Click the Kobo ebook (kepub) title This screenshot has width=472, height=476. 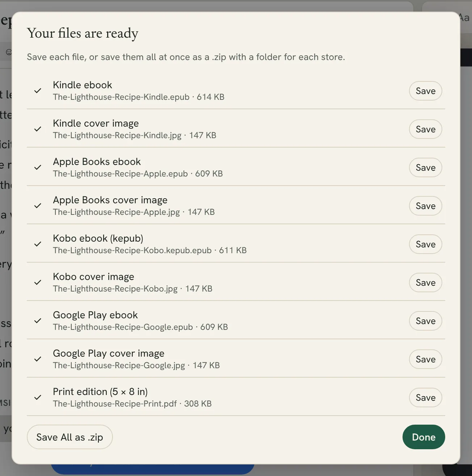click(x=98, y=238)
